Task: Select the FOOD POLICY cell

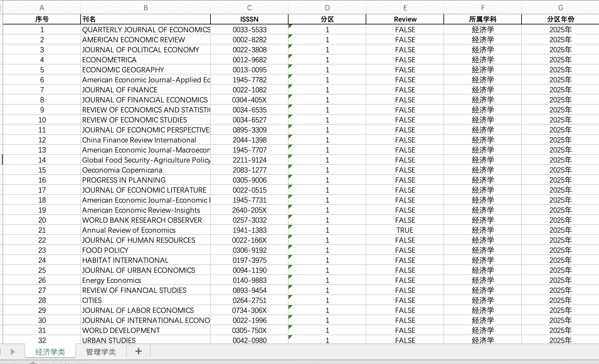Action: tap(146, 250)
